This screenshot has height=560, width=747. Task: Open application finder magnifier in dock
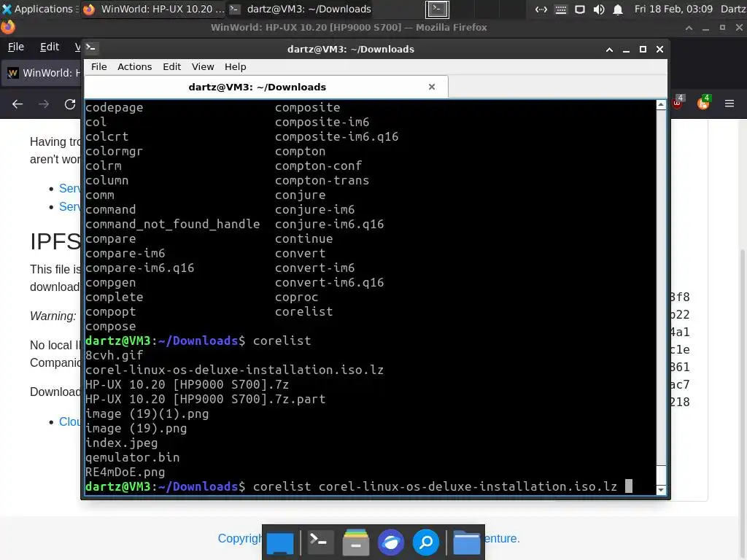pos(425,542)
